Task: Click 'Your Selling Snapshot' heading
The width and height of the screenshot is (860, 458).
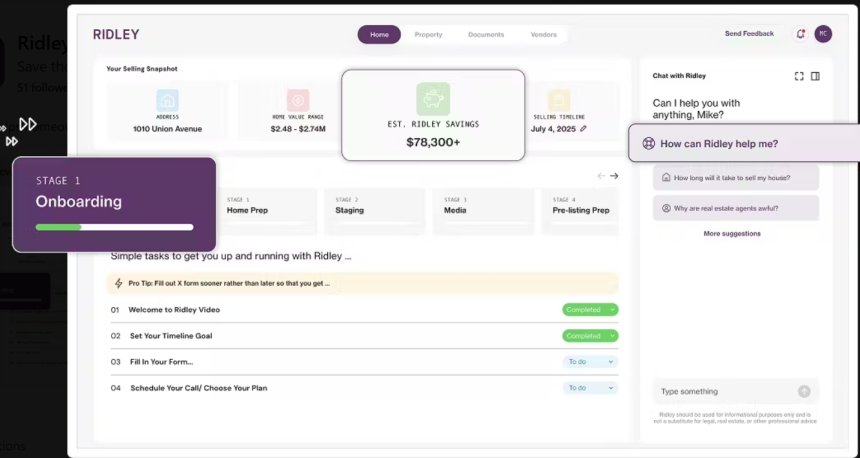Action: click(142, 69)
